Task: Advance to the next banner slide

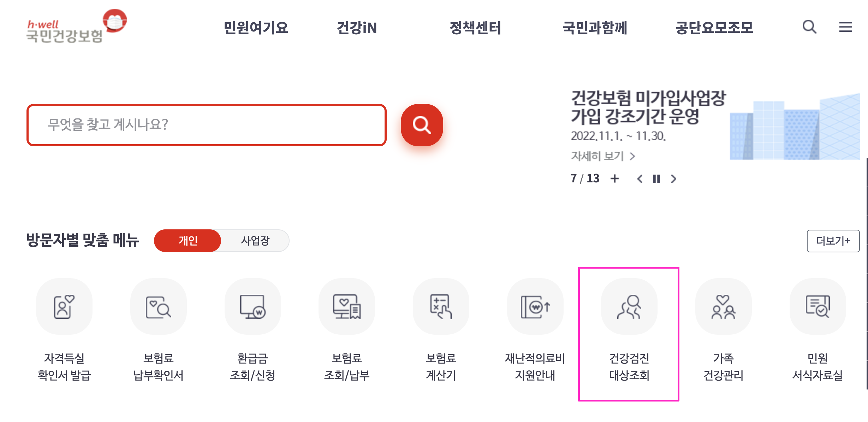Action: point(673,180)
